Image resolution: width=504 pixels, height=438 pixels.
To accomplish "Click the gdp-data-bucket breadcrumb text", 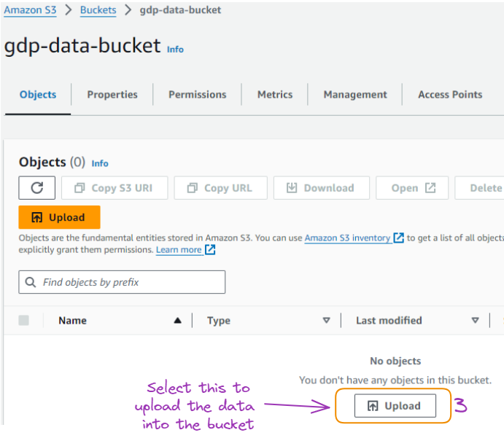I will click(x=180, y=10).
